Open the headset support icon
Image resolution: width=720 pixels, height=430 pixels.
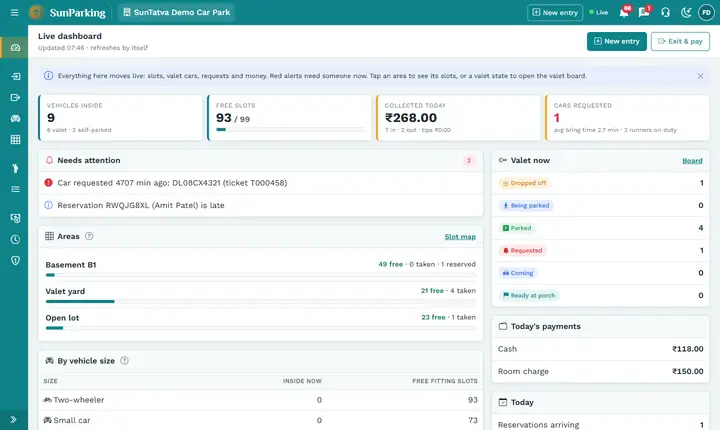pos(665,12)
